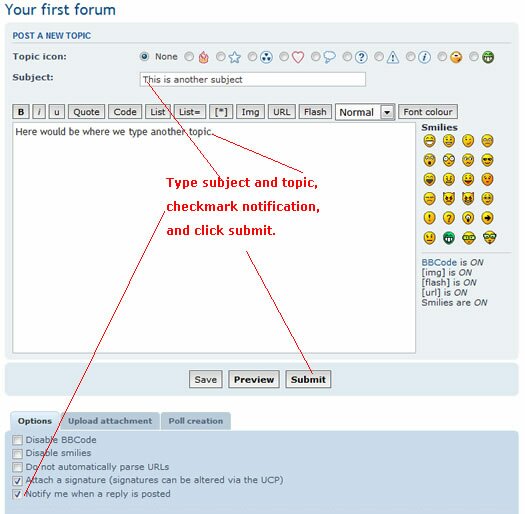Viewport: 525px width, 514px height.
Task: Insert the exclamation mark smiley
Action: [429, 218]
